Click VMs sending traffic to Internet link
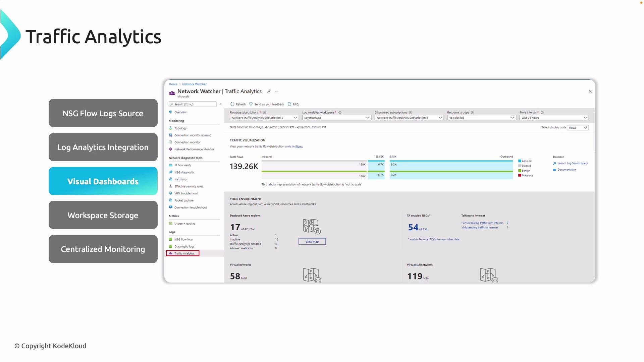Screen dimensions: 644x362 (480, 228)
